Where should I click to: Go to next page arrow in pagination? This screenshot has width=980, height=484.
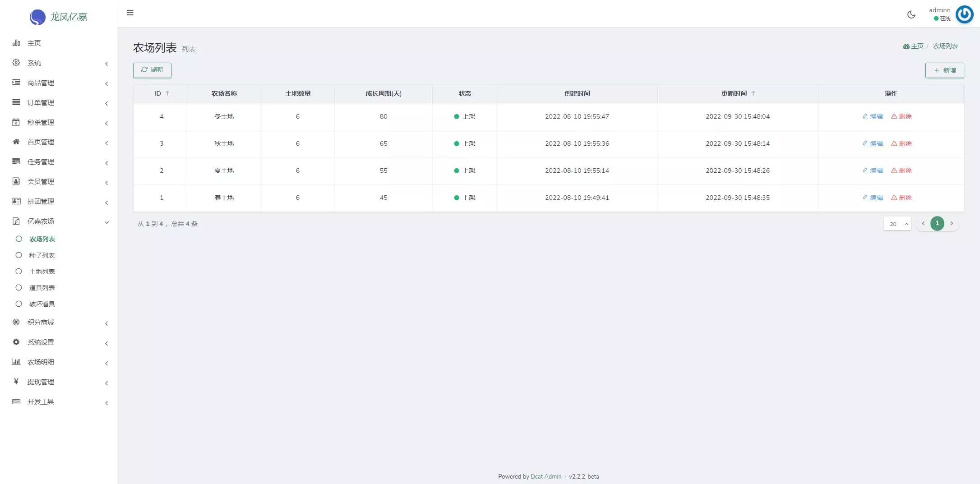[x=952, y=223]
